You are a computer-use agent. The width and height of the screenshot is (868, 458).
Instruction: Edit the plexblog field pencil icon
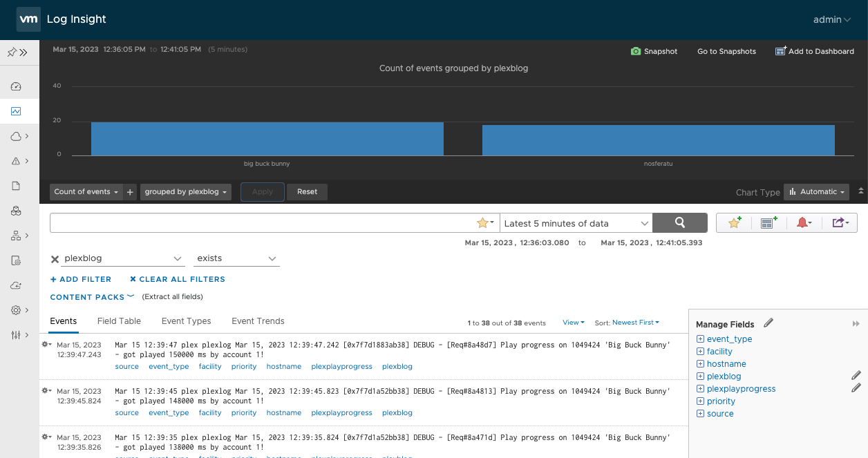pos(856,376)
